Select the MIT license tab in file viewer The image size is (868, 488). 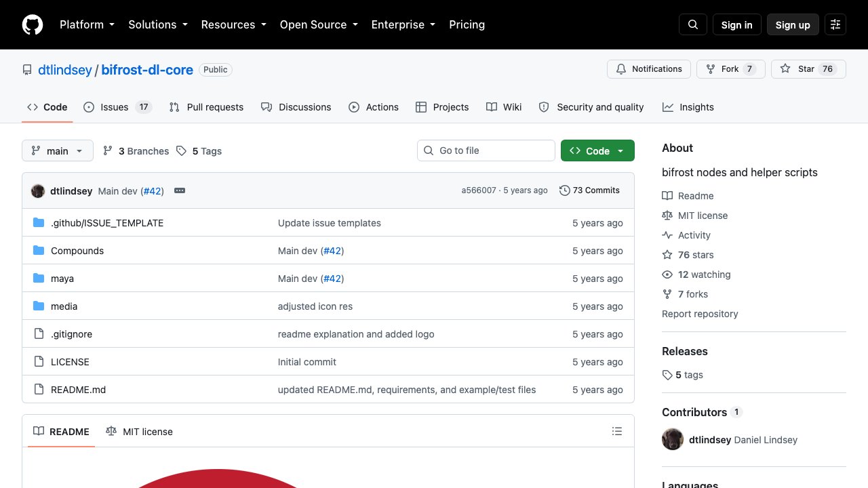click(x=139, y=432)
